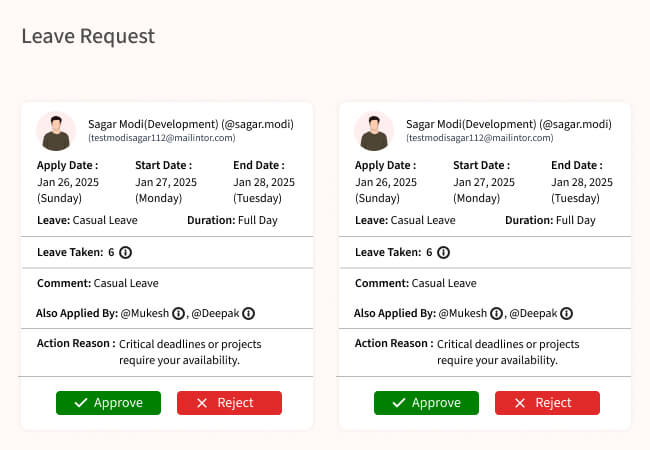Select @Mukesh mention in right card
Screen dimensions: 650x450
pos(463,313)
